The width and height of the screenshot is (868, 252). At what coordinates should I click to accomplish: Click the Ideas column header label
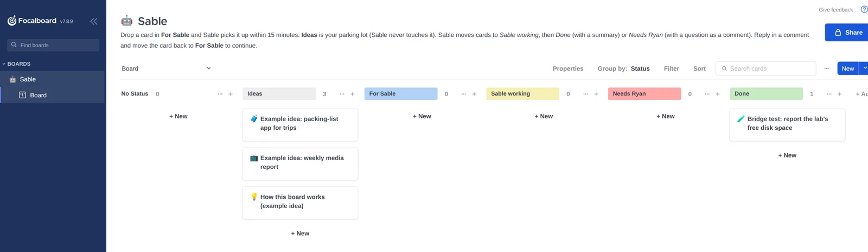pos(279,94)
